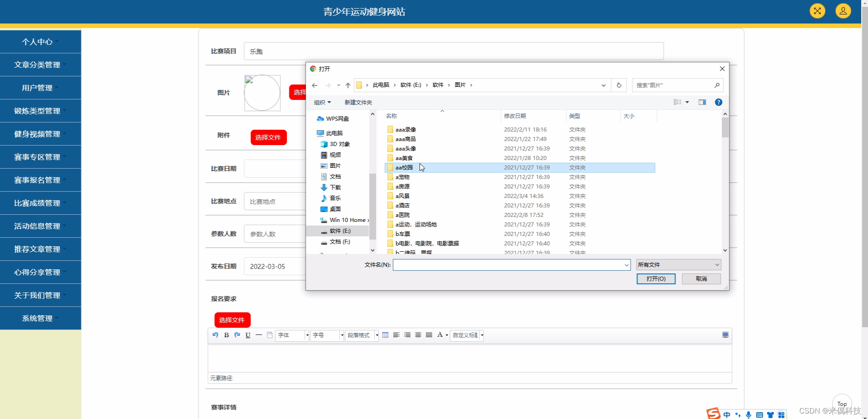Image resolution: width=868 pixels, height=419 pixels.
Task: Toggle underline formatting in the editor
Action: pos(248,335)
